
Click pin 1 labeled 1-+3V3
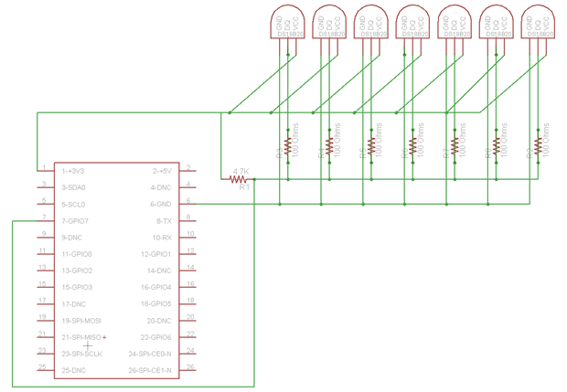click(46, 171)
